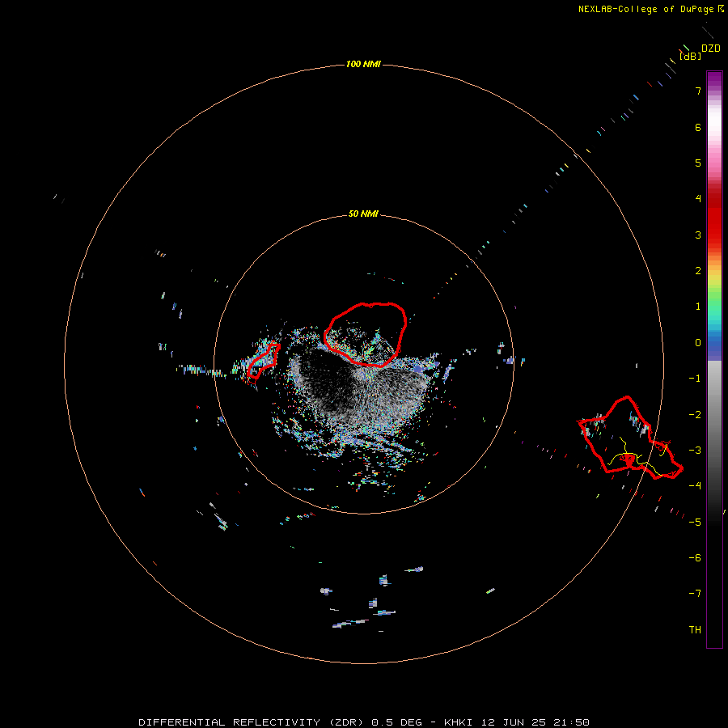This screenshot has height=728, width=728.
Task: Click the DZD product label
Action: coord(710,49)
